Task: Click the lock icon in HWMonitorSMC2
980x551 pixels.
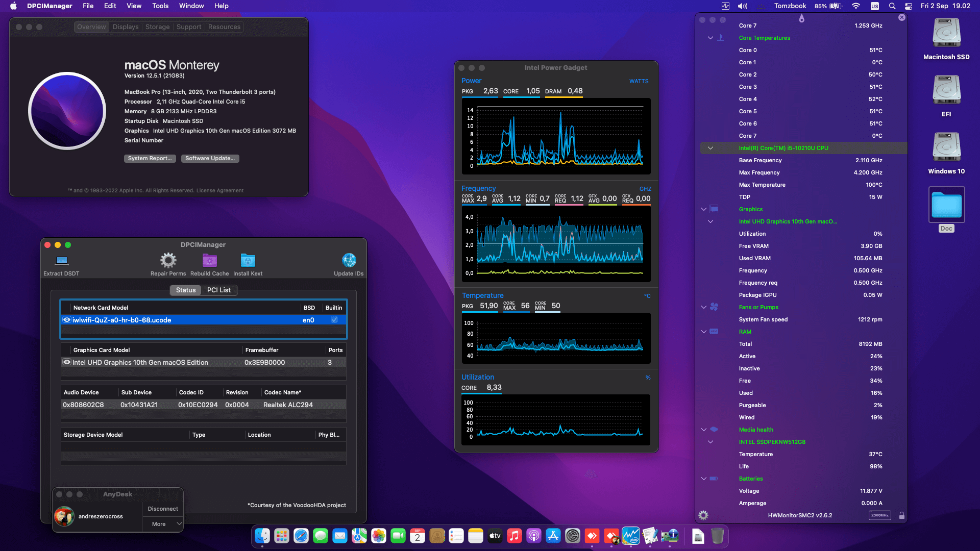Action: pyautogui.click(x=902, y=515)
